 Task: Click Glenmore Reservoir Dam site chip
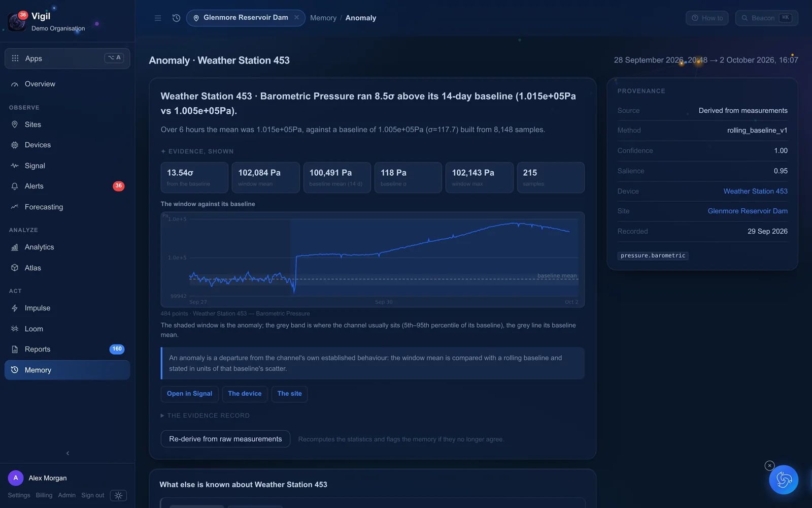click(246, 18)
